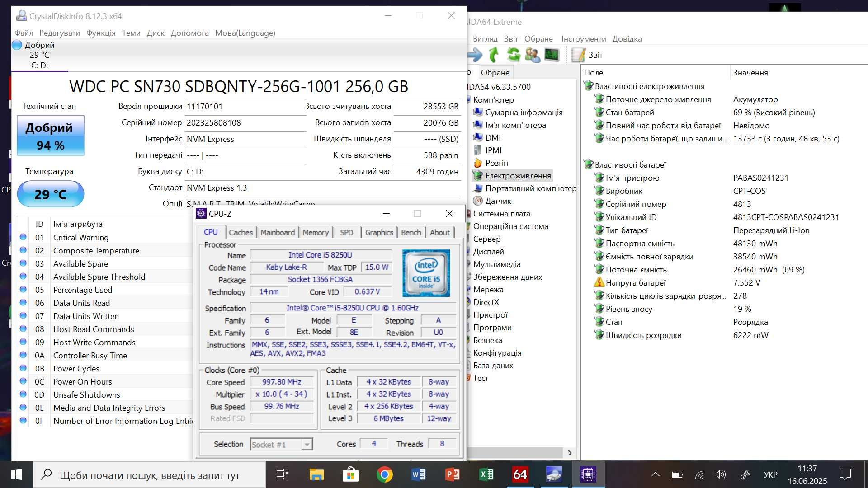
Task: Open Word from the taskbar
Action: pos(418,474)
